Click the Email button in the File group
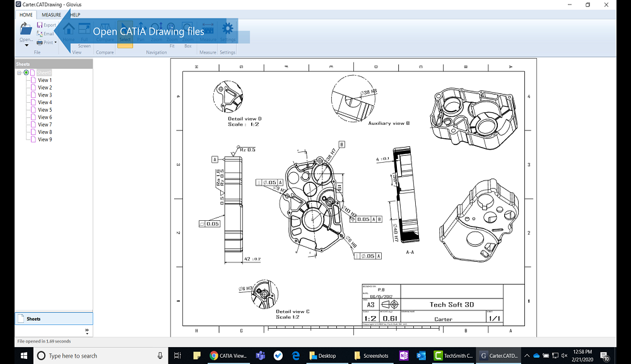Screen dimensions: 631x364 (45, 34)
